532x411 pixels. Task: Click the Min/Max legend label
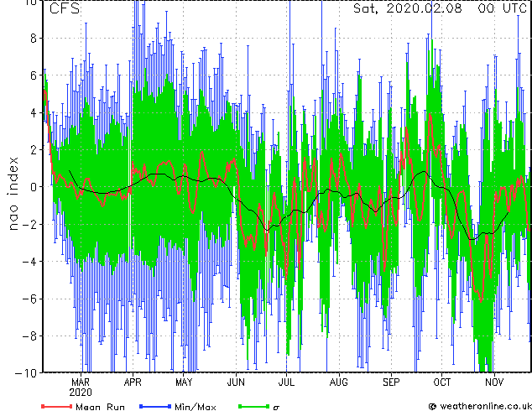tap(195, 407)
